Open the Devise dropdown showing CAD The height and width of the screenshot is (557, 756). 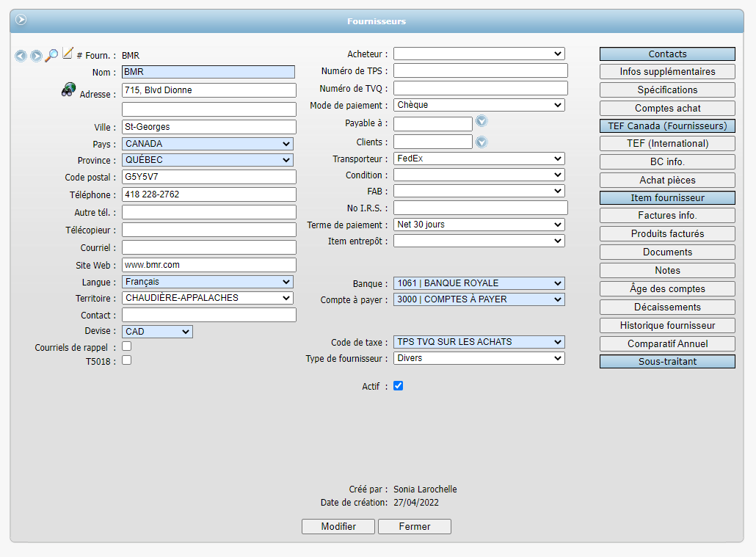click(x=157, y=332)
